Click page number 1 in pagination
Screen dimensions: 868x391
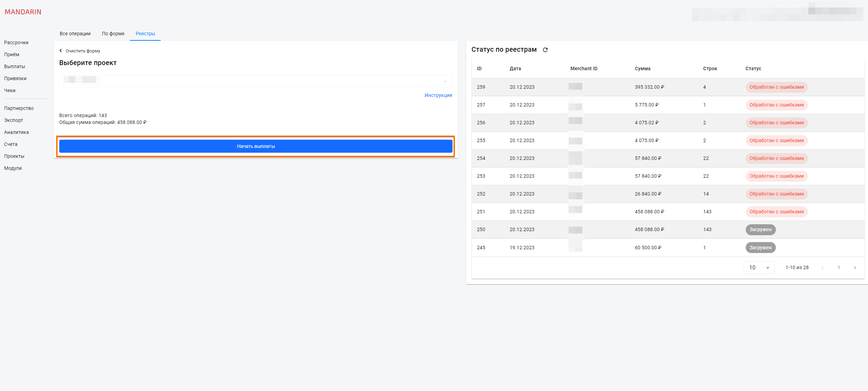pos(839,268)
